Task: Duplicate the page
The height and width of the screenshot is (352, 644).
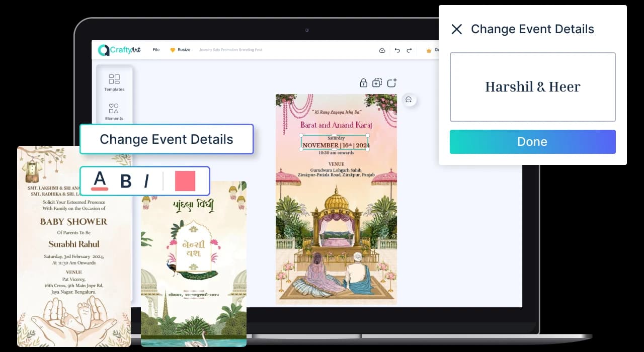Action: click(377, 82)
